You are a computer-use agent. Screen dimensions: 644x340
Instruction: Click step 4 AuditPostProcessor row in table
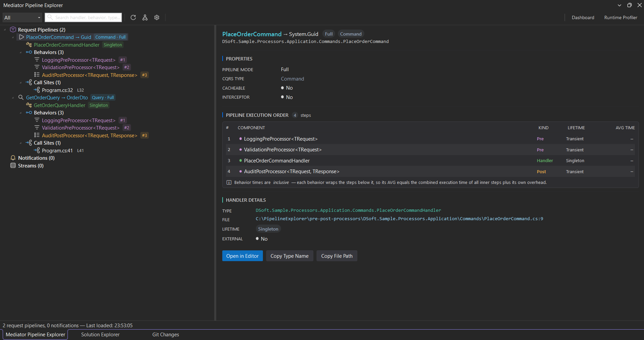(x=430, y=172)
